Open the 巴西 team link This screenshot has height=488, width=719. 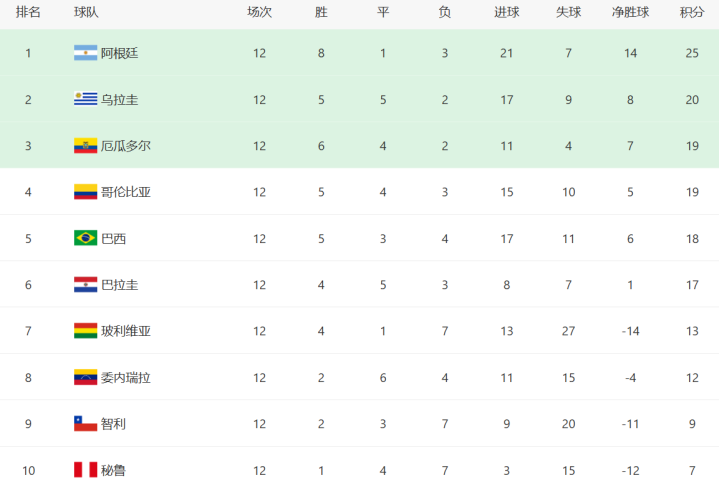113,238
